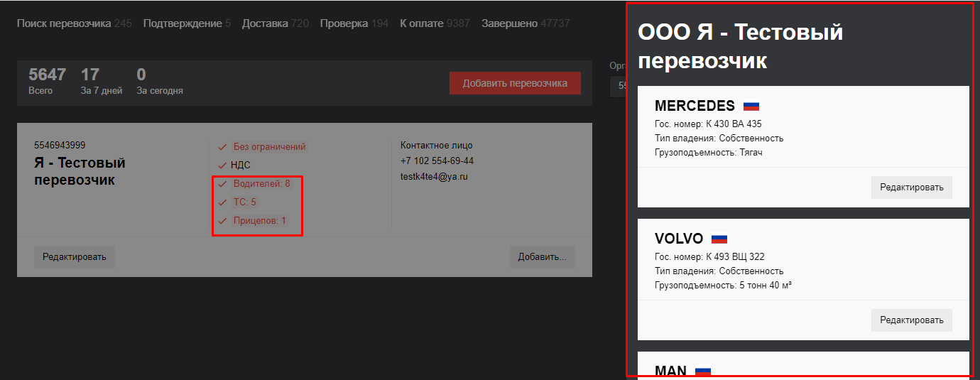
Task: Open Прицепов: 1 trailer list
Action: 260,221
